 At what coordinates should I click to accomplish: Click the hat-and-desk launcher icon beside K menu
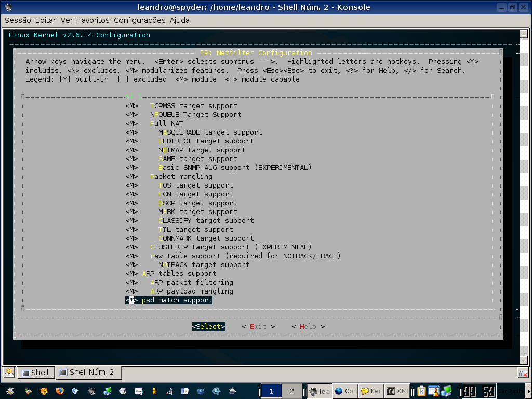click(28, 391)
